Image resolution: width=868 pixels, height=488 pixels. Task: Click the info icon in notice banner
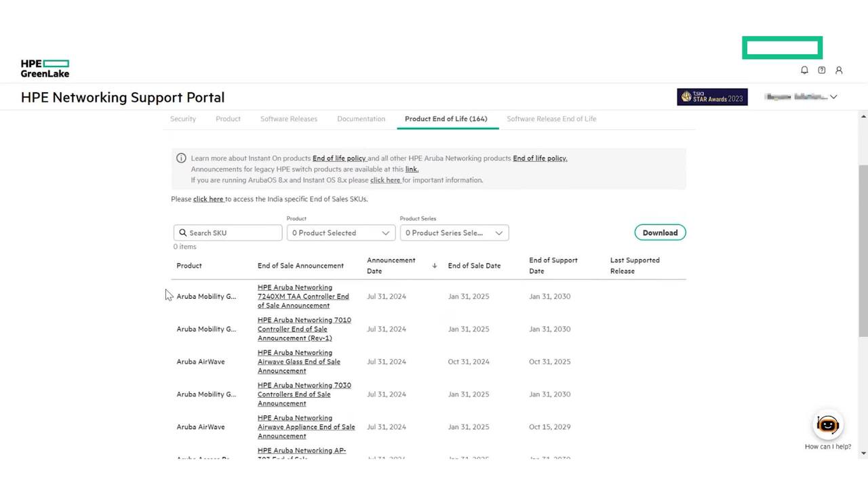(x=181, y=158)
